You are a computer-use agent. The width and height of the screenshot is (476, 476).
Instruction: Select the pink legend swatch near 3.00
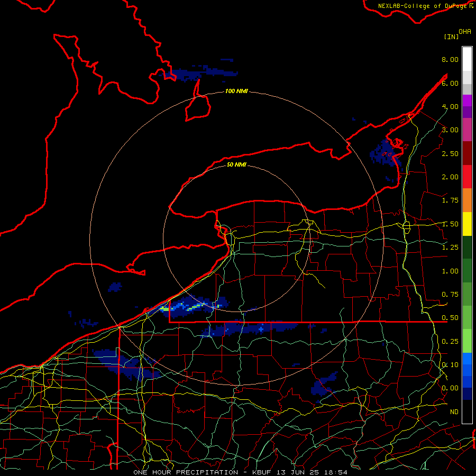(x=467, y=130)
